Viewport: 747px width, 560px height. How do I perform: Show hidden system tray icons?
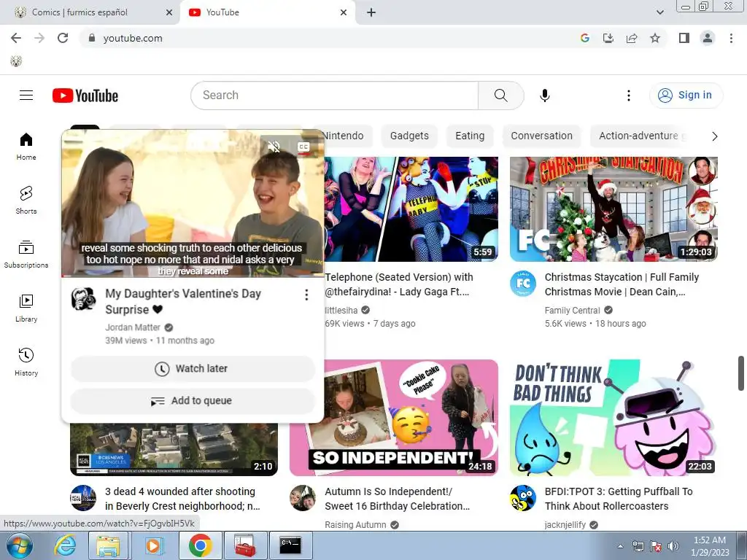pos(620,546)
